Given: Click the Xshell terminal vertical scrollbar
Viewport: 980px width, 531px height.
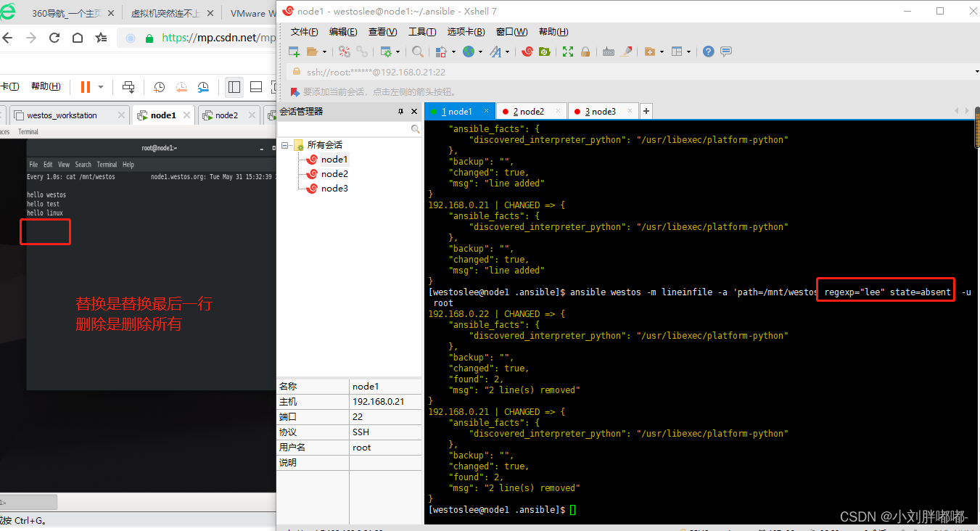Looking at the screenshot, I should [x=976, y=128].
